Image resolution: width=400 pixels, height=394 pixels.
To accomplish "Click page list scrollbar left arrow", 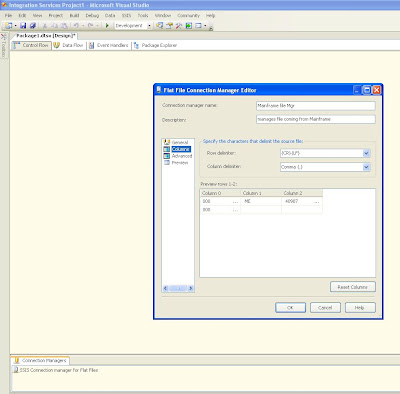I will [x=166, y=288].
